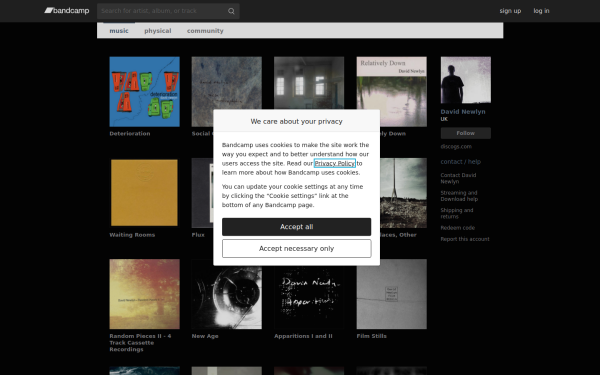Open the album cover showing a mast tower
The height and width of the screenshot is (375, 600).
[403, 193]
